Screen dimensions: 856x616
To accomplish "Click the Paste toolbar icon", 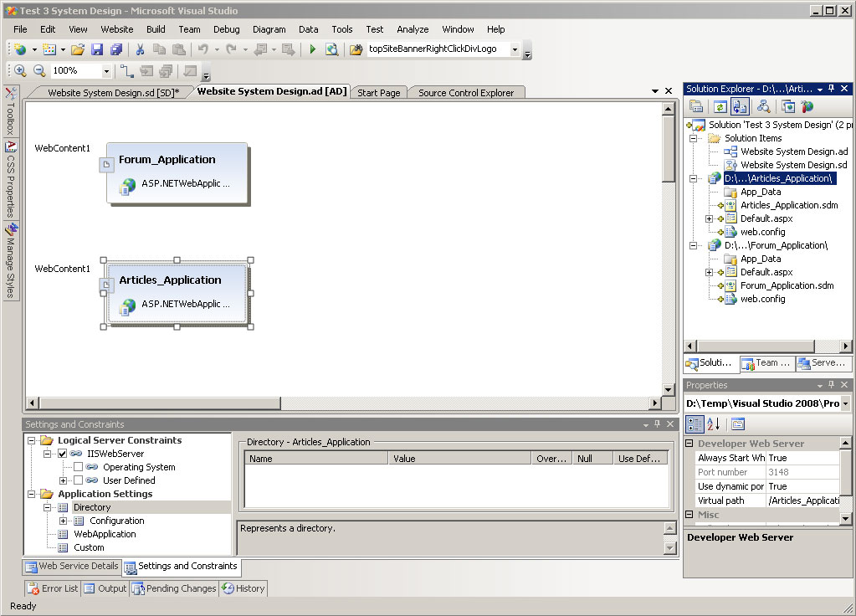I will (x=178, y=49).
